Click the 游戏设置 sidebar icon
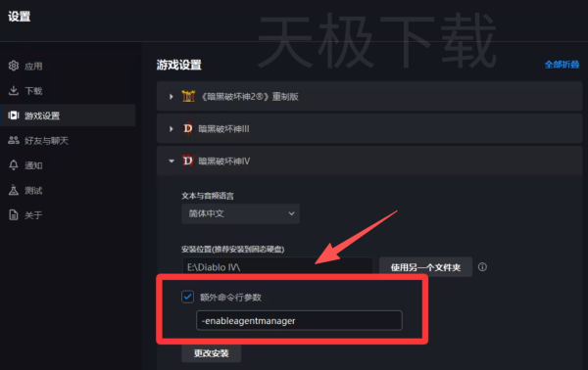This screenshot has height=370, width=588. pos(14,116)
